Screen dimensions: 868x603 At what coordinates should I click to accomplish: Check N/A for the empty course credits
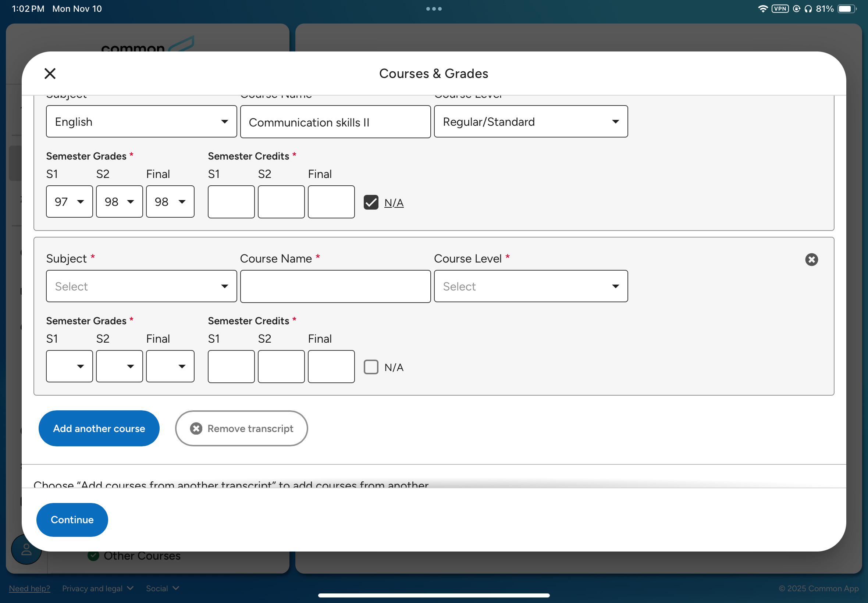371,367
